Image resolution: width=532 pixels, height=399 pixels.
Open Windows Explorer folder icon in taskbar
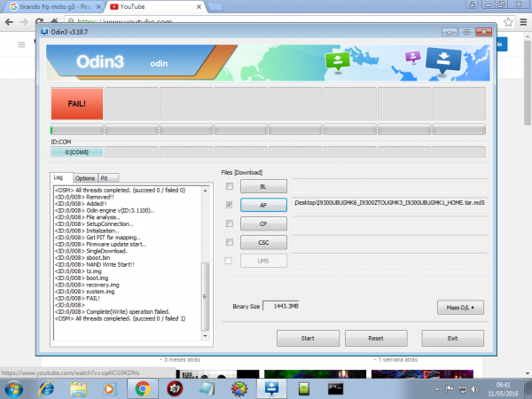[x=78, y=389]
